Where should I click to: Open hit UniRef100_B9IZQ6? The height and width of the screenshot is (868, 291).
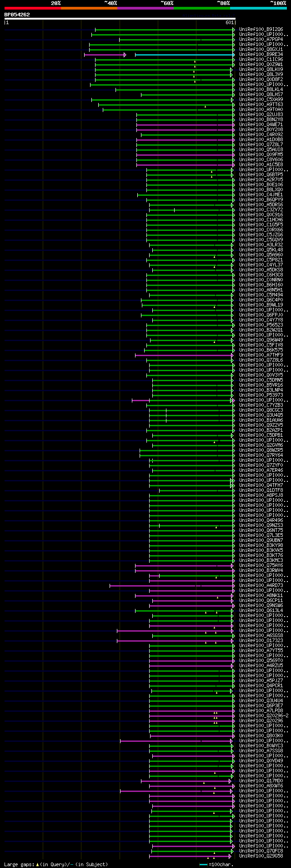click(x=261, y=29)
